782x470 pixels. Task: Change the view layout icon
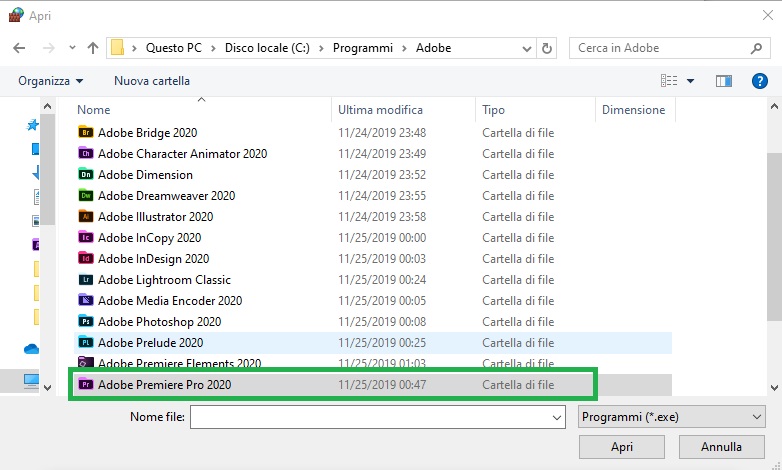pos(669,81)
